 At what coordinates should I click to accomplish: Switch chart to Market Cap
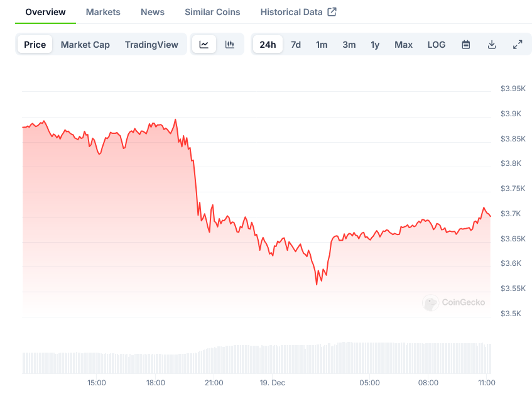click(x=85, y=45)
